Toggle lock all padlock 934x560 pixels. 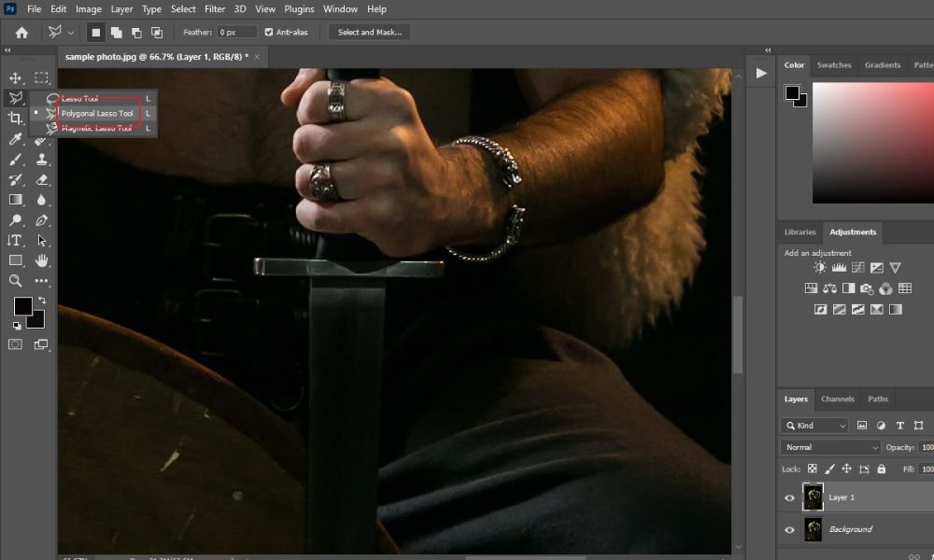[x=882, y=469]
